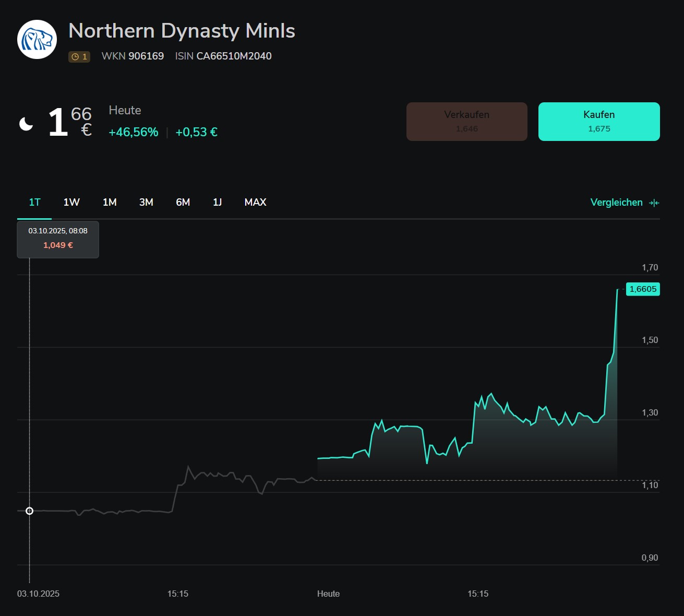Show the 3M chart period
684x616 pixels.
coord(146,203)
